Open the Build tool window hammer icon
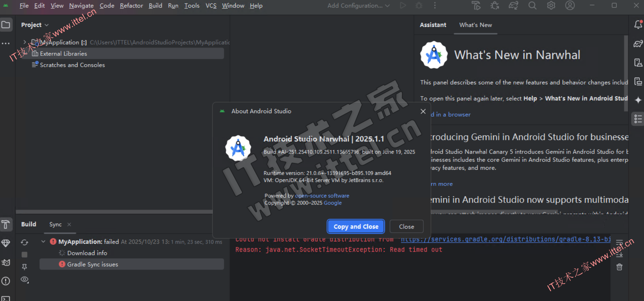The width and height of the screenshot is (644, 301). tap(6, 224)
